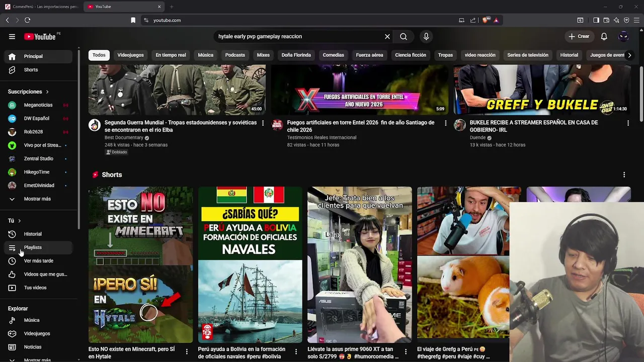Open Playlists in the sidebar

point(38,247)
